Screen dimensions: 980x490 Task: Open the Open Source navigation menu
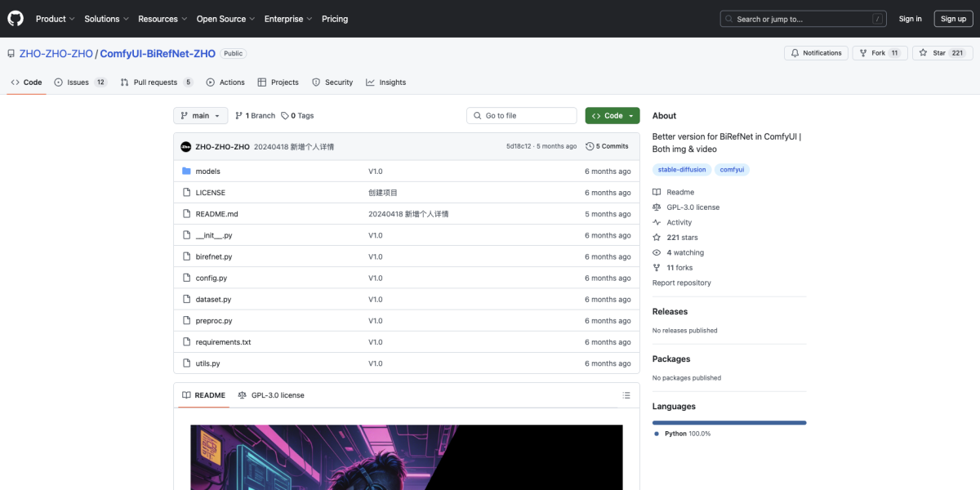pos(225,19)
